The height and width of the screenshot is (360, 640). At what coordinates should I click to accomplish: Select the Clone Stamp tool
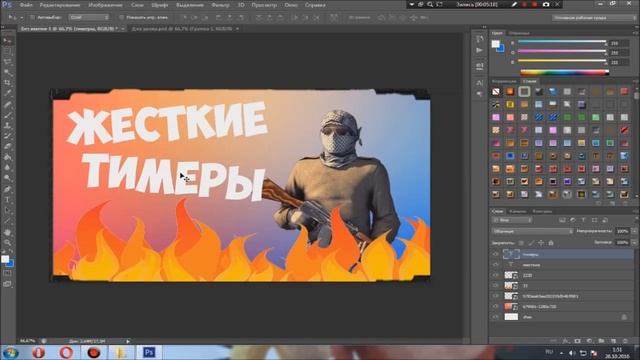(x=7, y=126)
